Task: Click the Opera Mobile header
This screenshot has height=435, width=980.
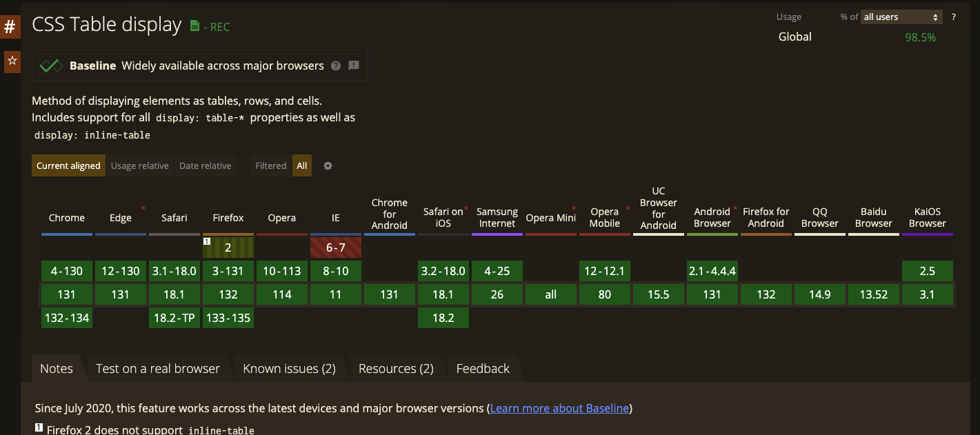Action: (605, 218)
